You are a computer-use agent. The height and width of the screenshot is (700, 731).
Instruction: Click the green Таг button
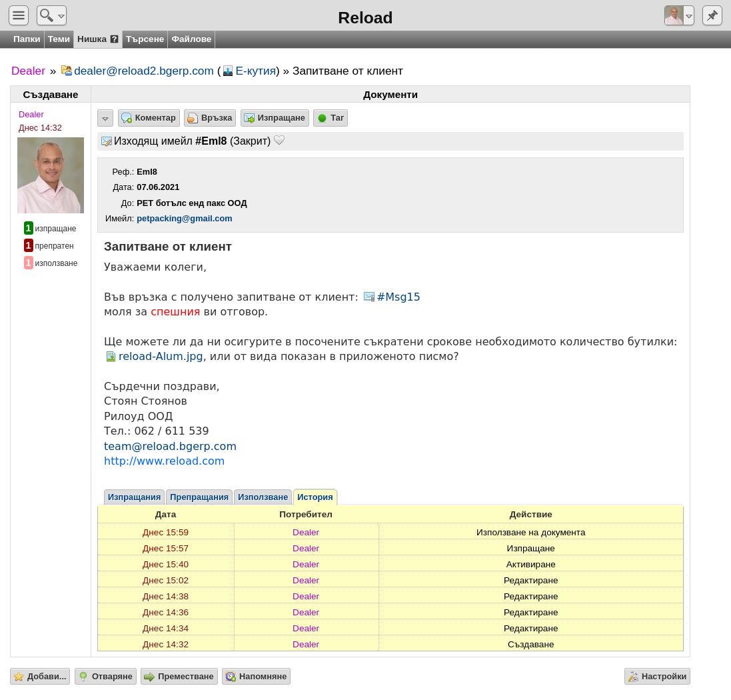(x=331, y=118)
